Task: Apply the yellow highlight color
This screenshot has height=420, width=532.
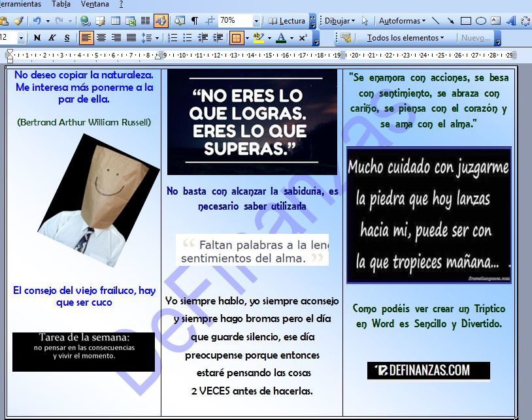Action: click(x=259, y=38)
